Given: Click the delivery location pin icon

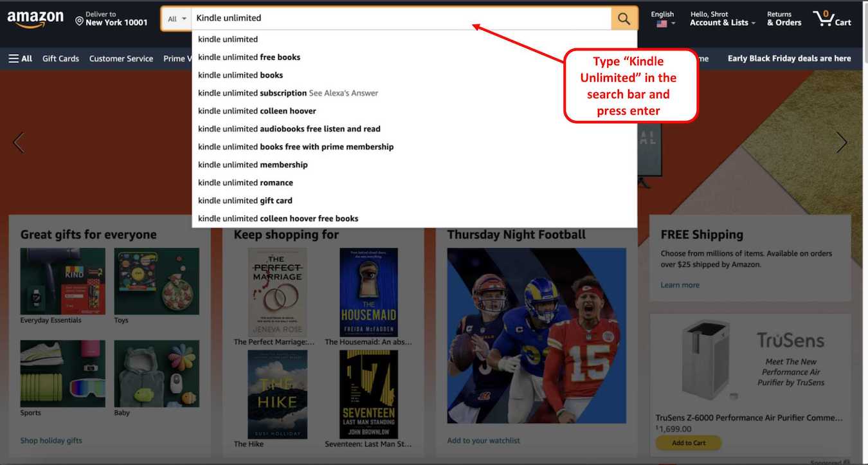Looking at the screenshot, I should (x=79, y=21).
